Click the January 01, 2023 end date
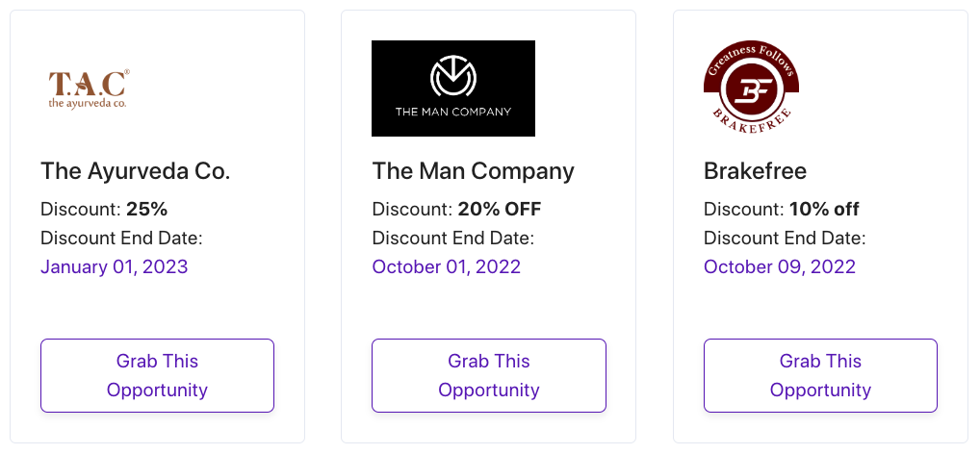Image resolution: width=980 pixels, height=454 pixels. point(115,266)
